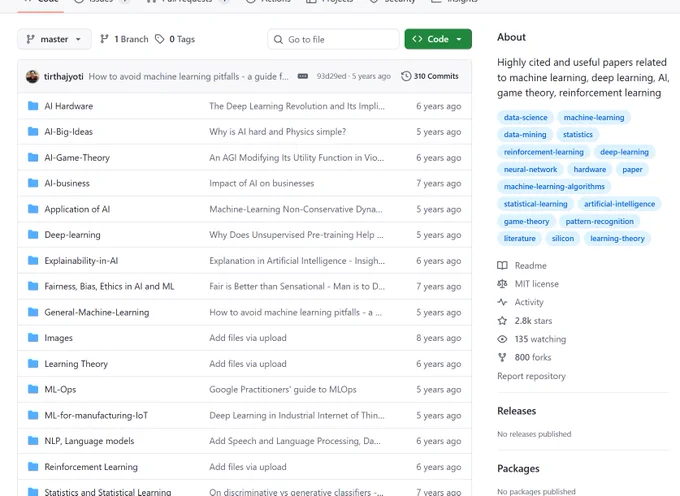Click the Reinforcement Learning folder icon

click(33, 467)
